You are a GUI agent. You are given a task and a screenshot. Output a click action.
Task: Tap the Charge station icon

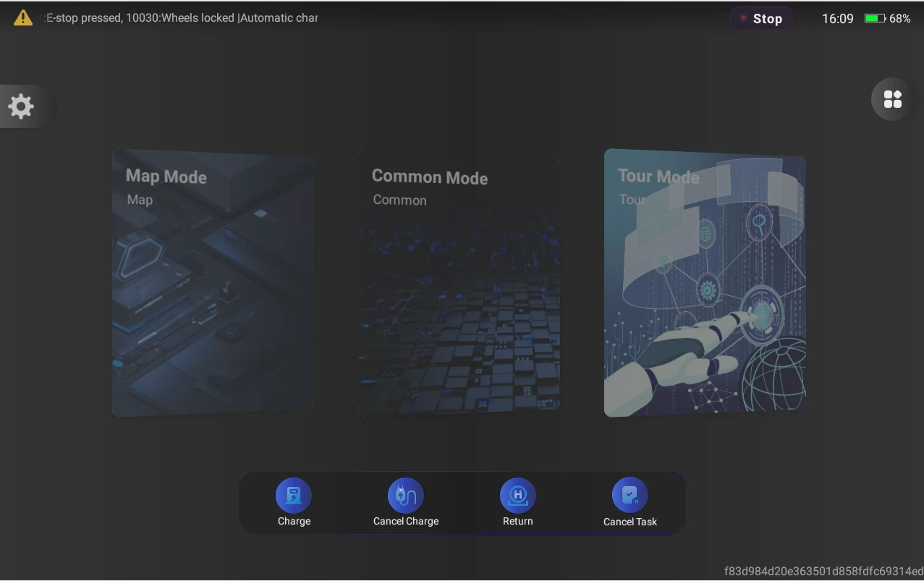[x=294, y=496]
